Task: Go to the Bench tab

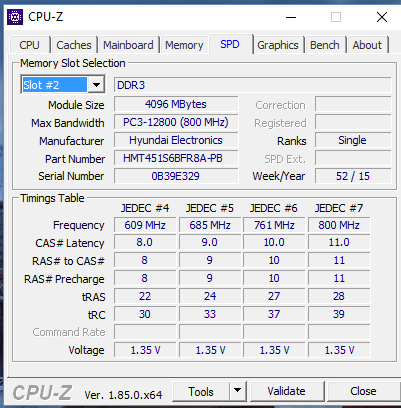Action: tap(325, 45)
